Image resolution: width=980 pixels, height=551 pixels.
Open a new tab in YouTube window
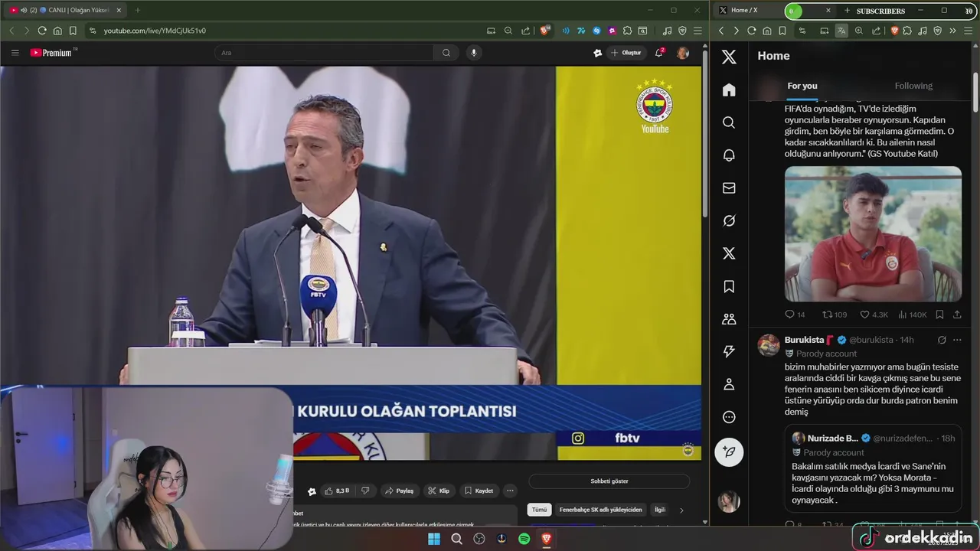(x=138, y=11)
